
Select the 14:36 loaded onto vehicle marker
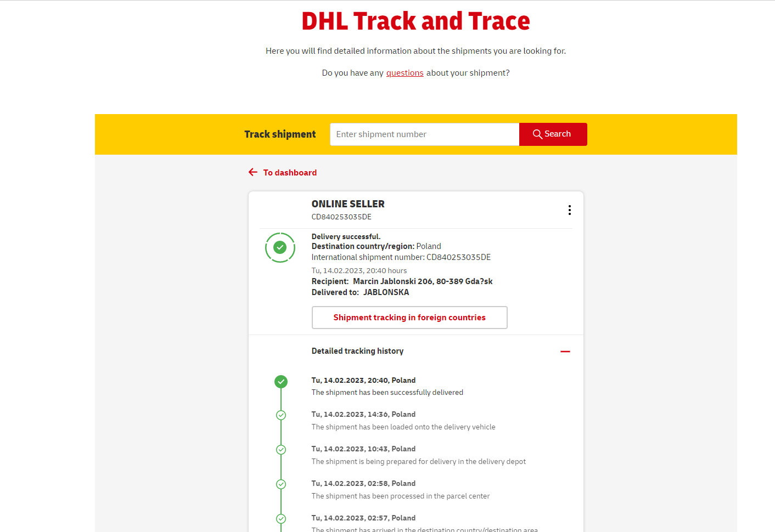pyautogui.click(x=281, y=415)
